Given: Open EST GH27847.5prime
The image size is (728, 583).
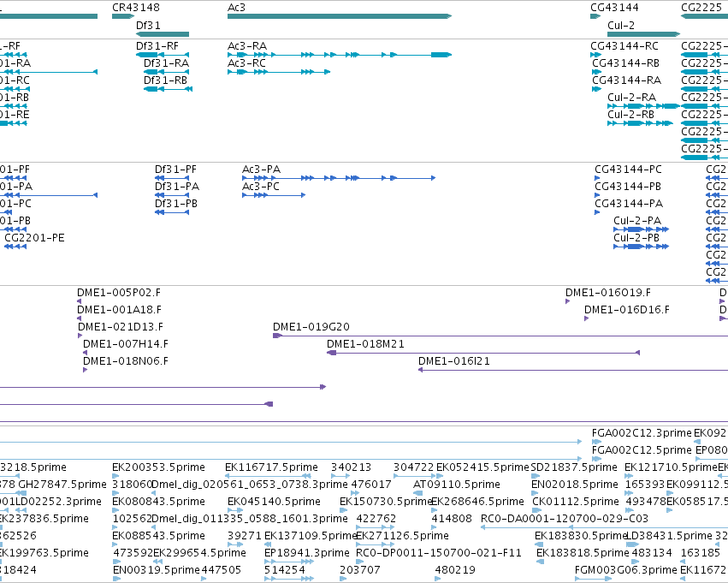Looking at the screenshot, I should click(62, 485).
